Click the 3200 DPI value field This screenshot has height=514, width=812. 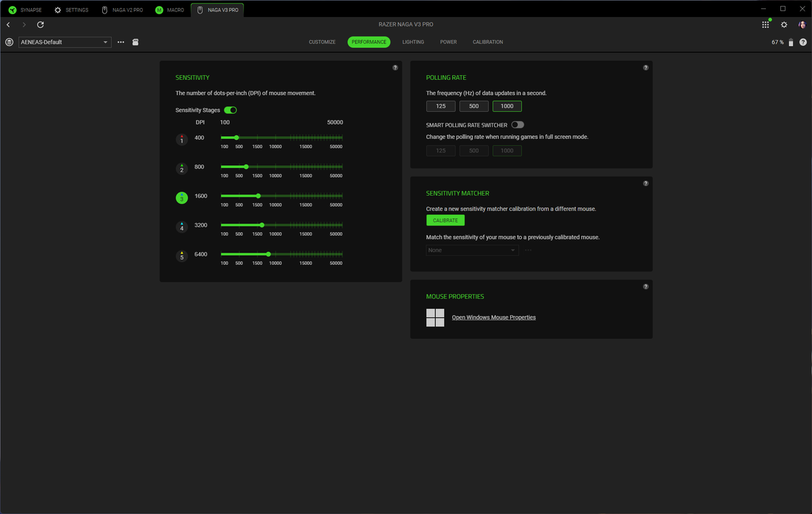pyautogui.click(x=201, y=225)
